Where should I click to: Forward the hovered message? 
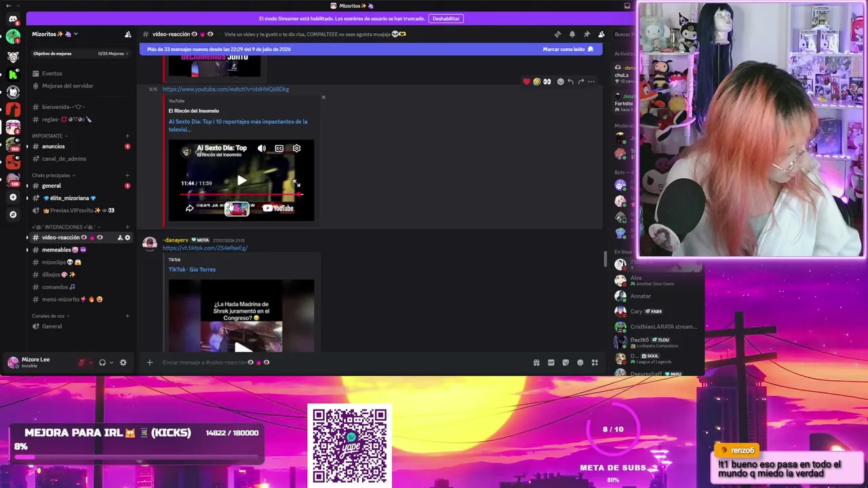(580, 81)
